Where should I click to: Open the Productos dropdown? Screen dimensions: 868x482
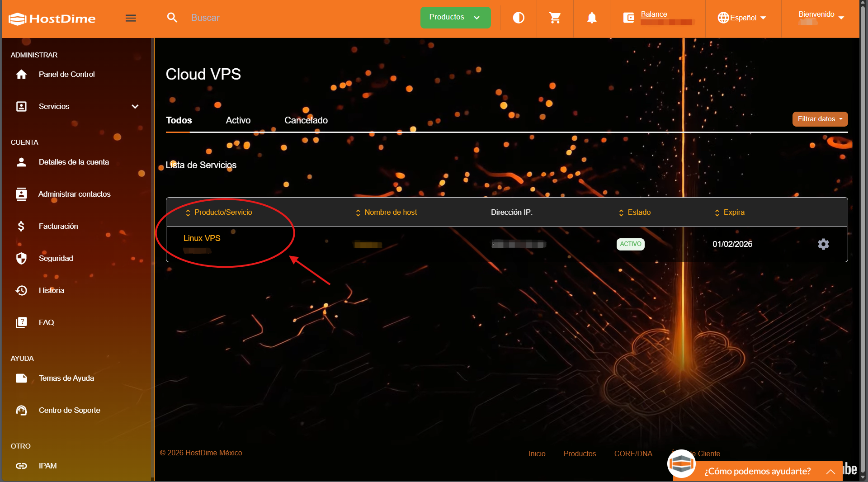pyautogui.click(x=455, y=18)
